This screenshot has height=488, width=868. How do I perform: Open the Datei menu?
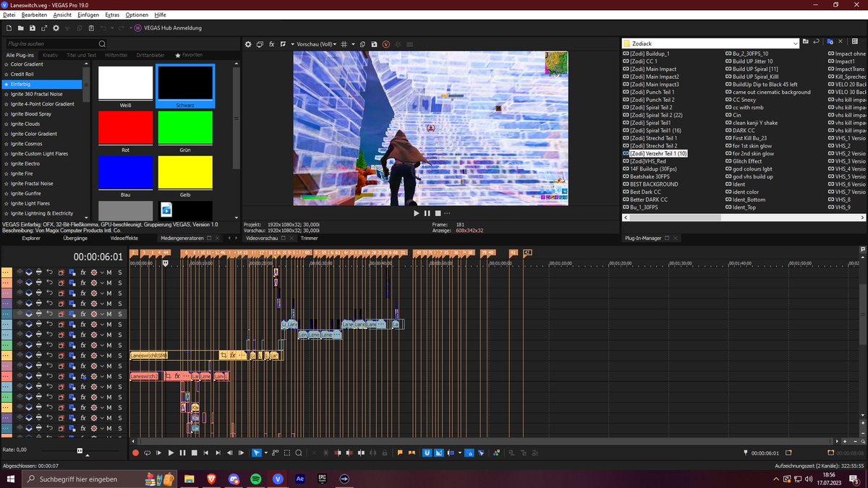[x=9, y=14]
